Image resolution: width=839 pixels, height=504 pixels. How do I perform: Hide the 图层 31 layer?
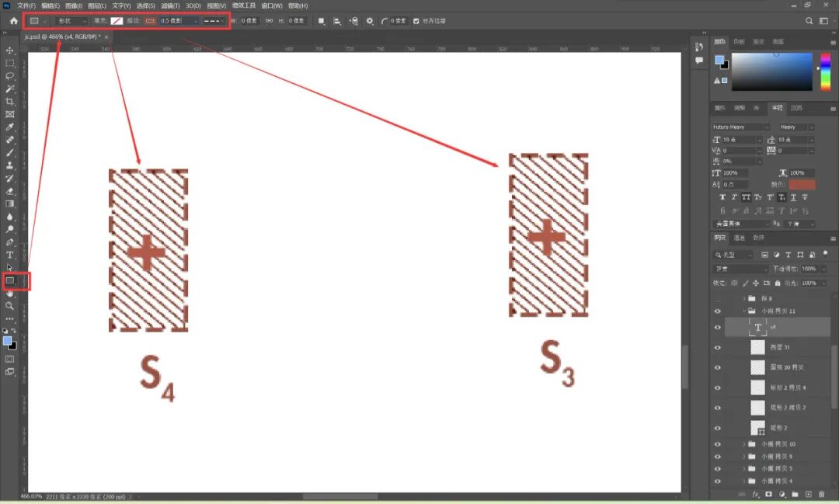pos(718,348)
